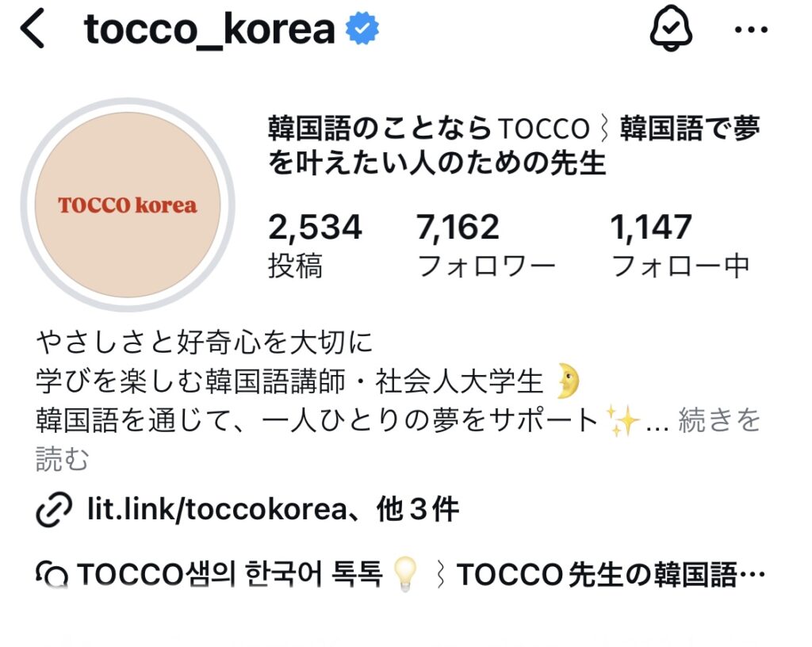View the 2,534 投稿 count
Image resolution: width=812 pixels, height=647 pixels.
[x=314, y=245]
